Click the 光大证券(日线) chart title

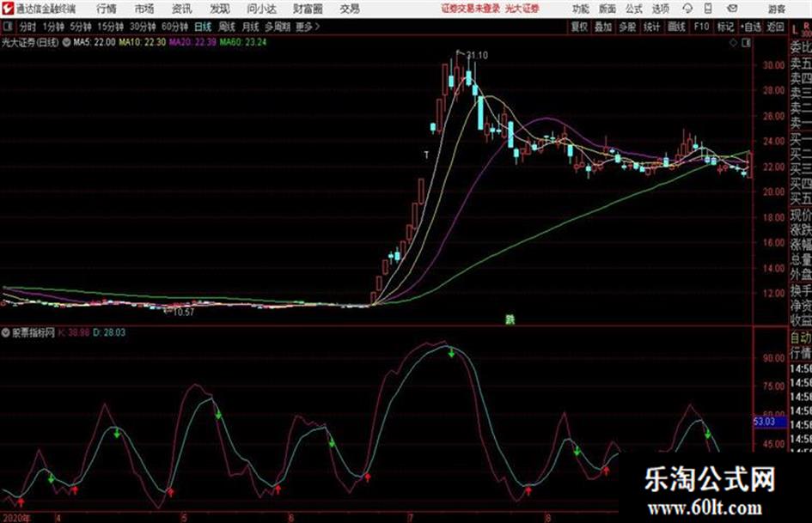point(30,42)
